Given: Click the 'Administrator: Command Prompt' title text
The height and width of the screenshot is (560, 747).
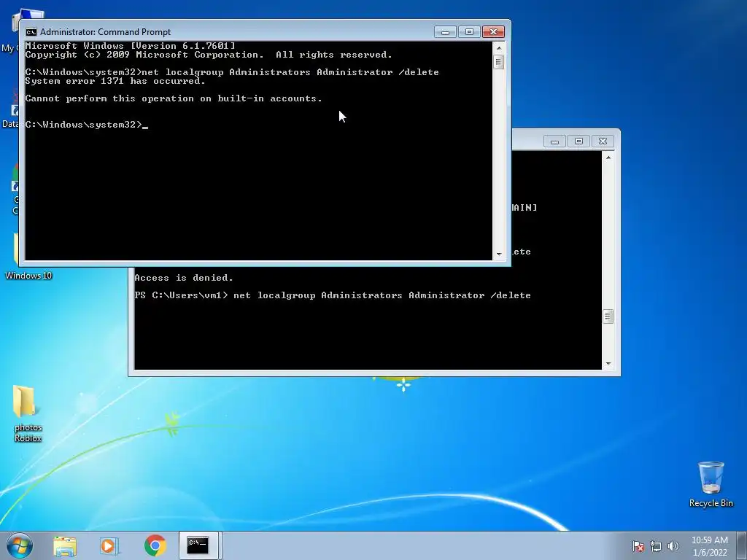Looking at the screenshot, I should tap(105, 32).
